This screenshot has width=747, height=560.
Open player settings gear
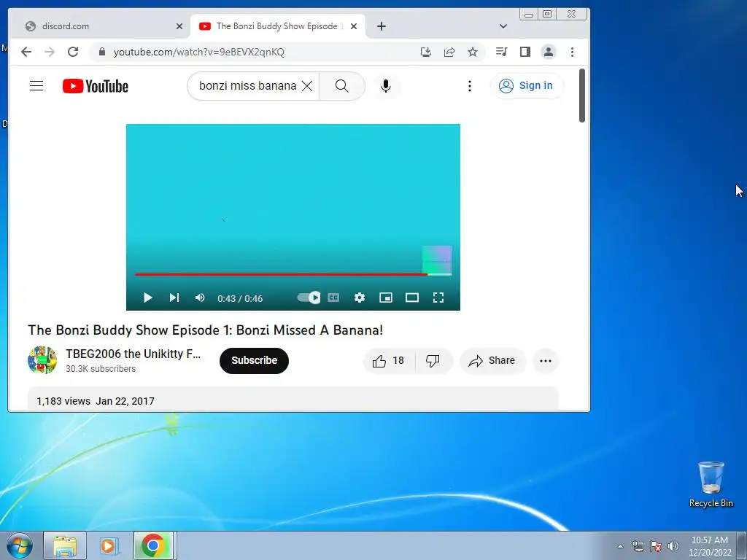(x=360, y=297)
